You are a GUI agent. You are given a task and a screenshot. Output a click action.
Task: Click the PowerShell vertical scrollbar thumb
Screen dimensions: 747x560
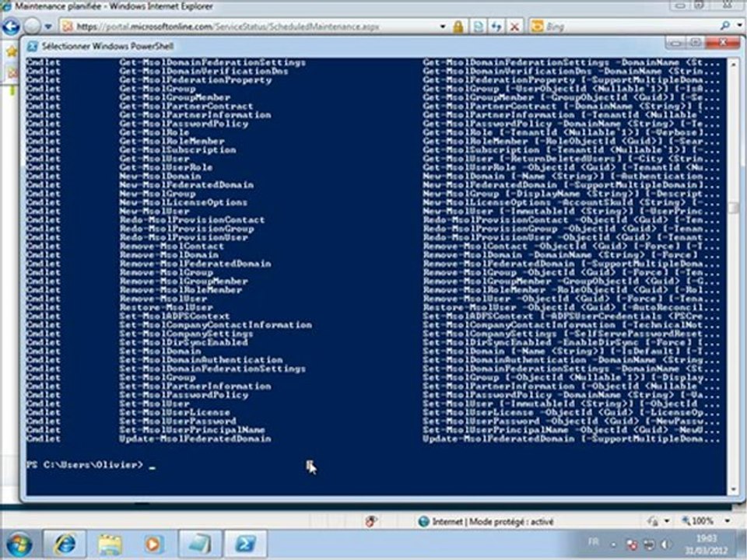tap(734, 208)
